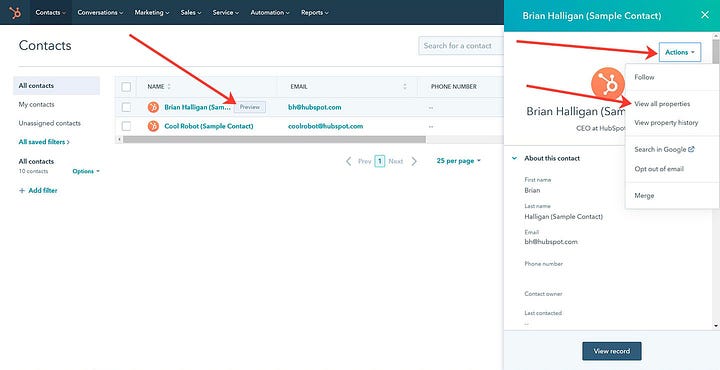Screen dimensions: 720x370
Task: Open the Options dropdown under All contacts
Action: 86,171
